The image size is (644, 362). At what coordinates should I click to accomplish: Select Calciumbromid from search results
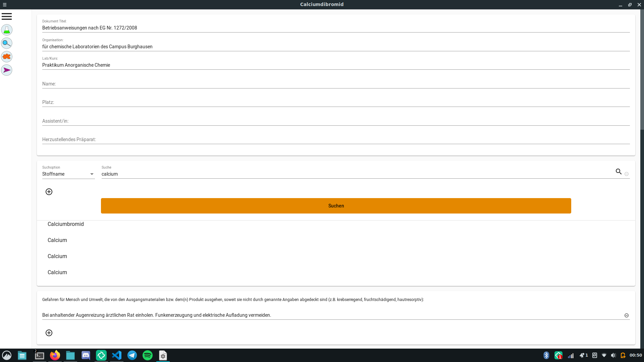[x=66, y=224]
